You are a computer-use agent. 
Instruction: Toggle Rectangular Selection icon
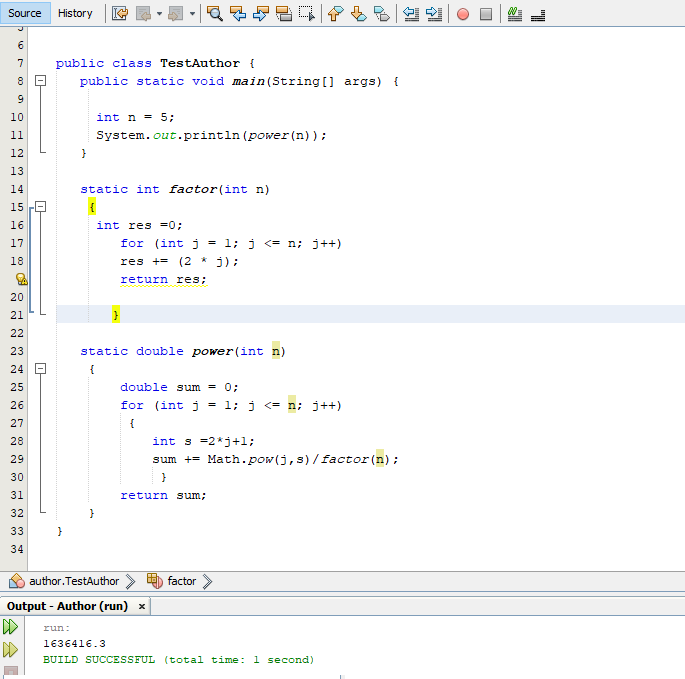307,14
